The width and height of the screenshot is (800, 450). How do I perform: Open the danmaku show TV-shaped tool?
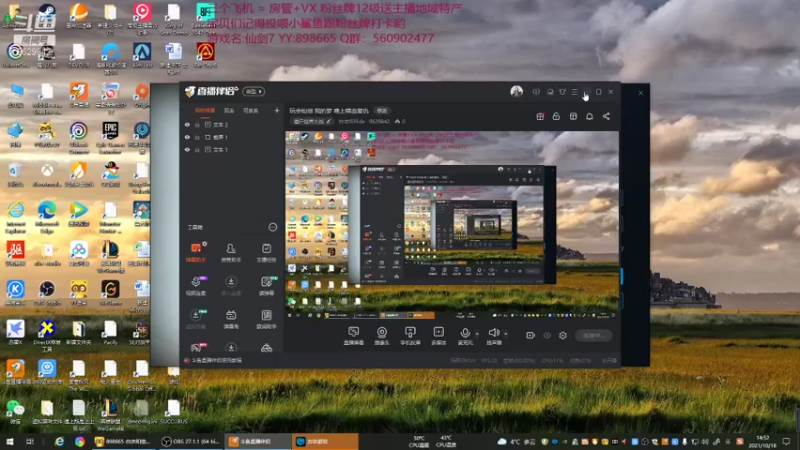231,319
